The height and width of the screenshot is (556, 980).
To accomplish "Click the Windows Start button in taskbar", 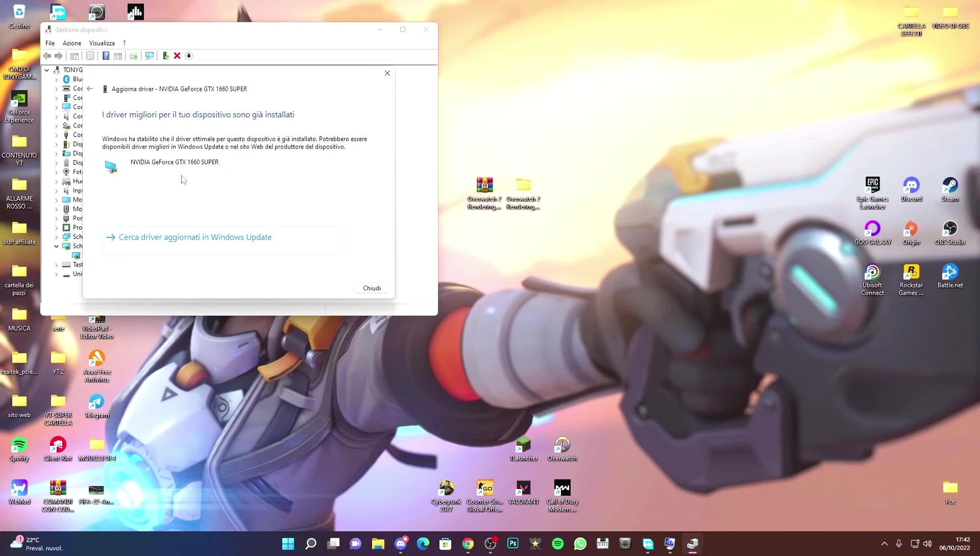I will click(x=288, y=544).
